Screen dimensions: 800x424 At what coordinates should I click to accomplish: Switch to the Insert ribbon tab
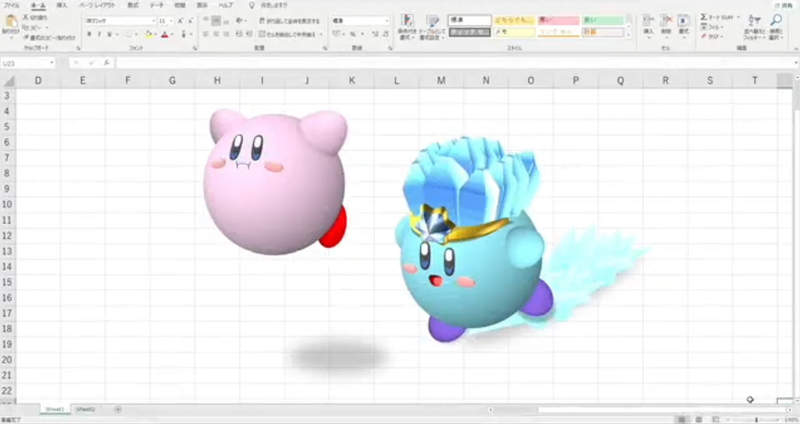(x=62, y=5)
